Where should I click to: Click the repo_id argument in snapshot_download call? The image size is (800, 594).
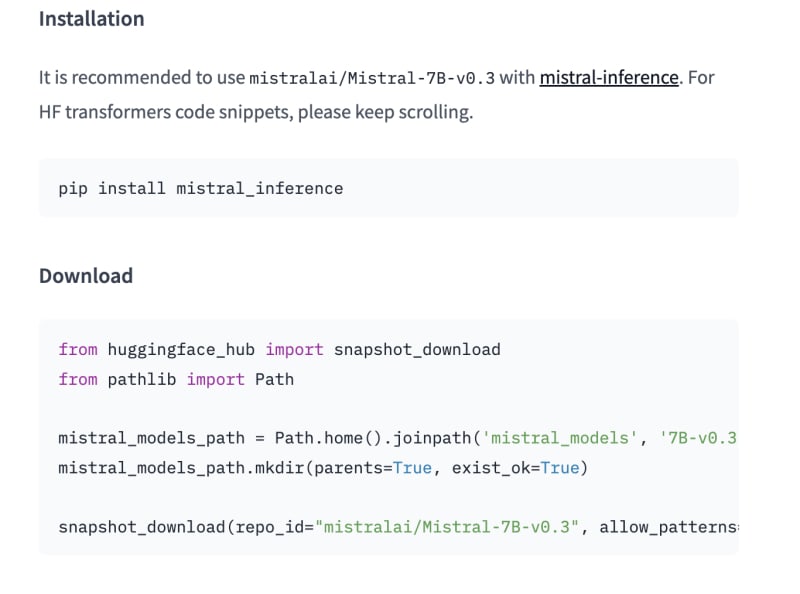pyautogui.click(x=269, y=526)
